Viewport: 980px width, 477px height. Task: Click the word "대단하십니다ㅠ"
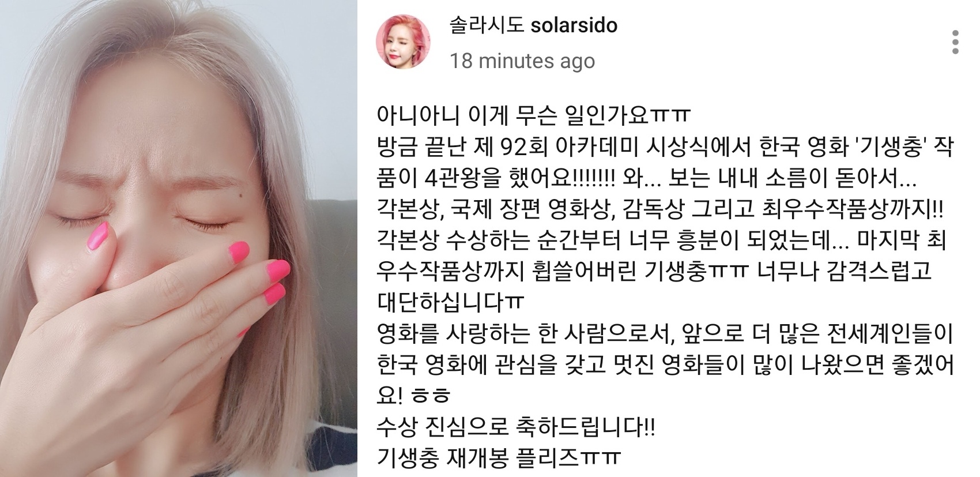pos(451,302)
